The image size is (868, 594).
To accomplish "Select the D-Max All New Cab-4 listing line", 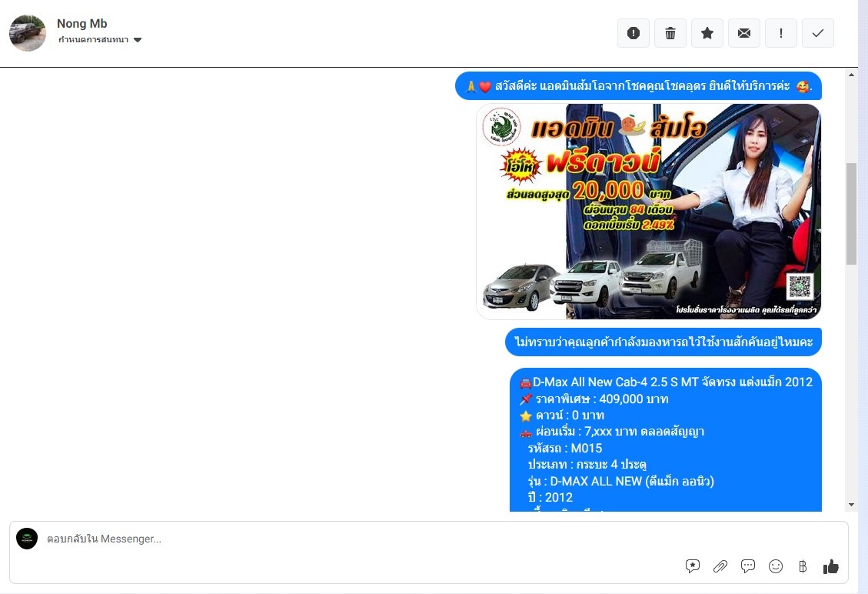I will (667, 382).
